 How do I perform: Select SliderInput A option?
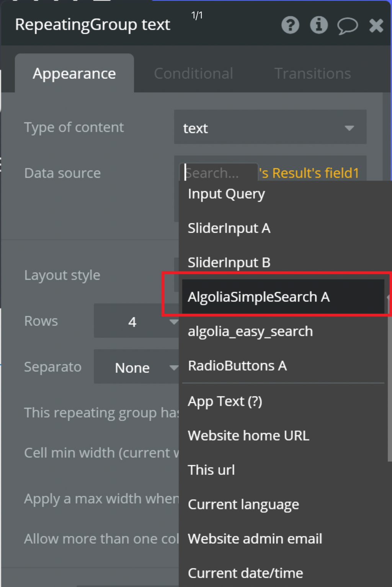229,229
